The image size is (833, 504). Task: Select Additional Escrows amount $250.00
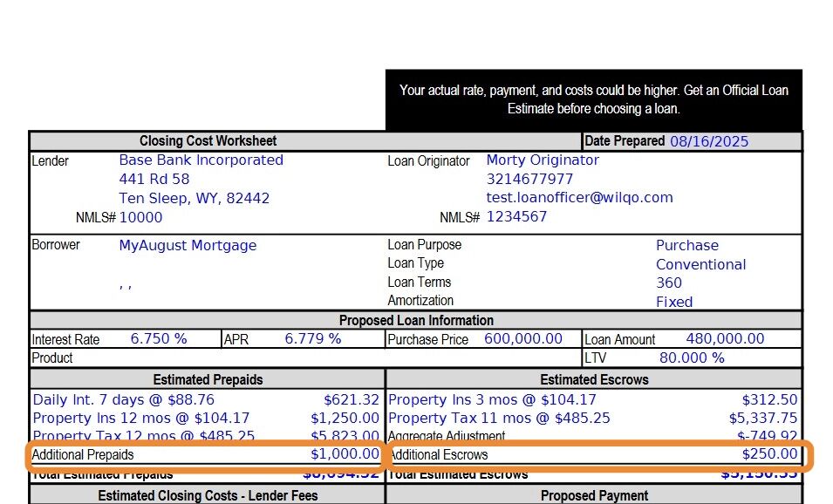770,454
